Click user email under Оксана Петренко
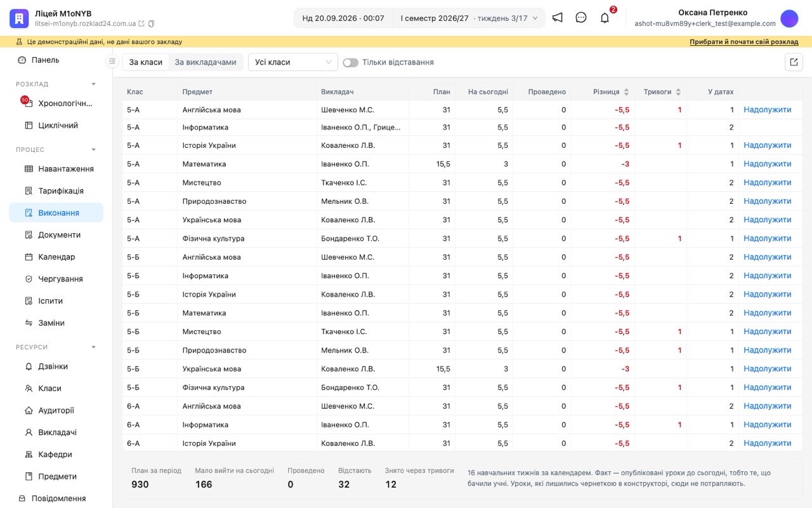 705,23
